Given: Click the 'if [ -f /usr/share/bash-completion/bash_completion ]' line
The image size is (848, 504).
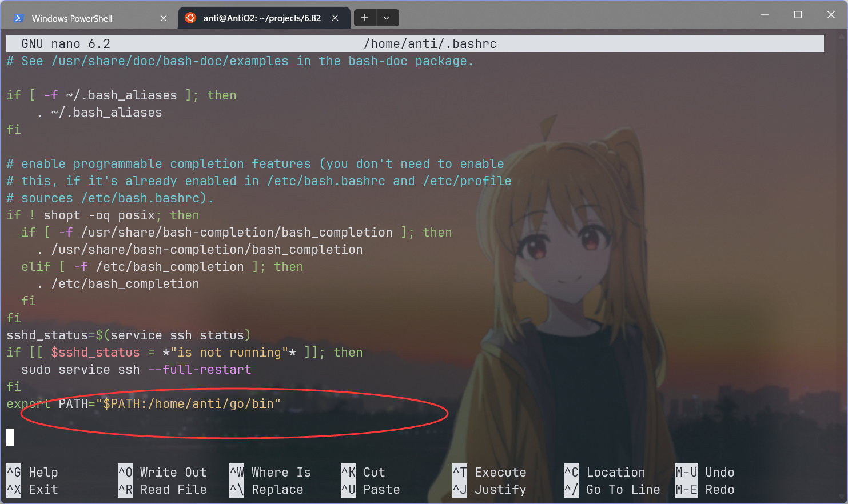Looking at the screenshot, I should point(237,233).
